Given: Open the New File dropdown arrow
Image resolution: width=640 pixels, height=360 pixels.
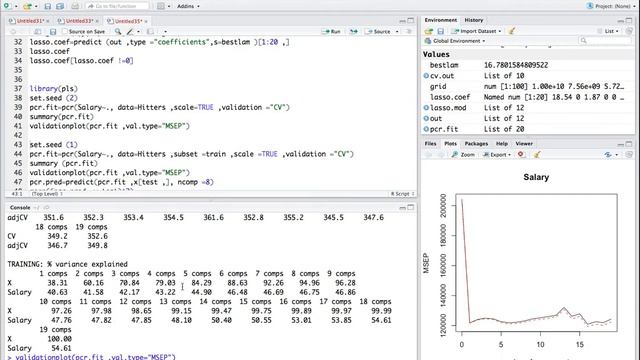Looking at the screenshot, I should [x=16, y=6].
